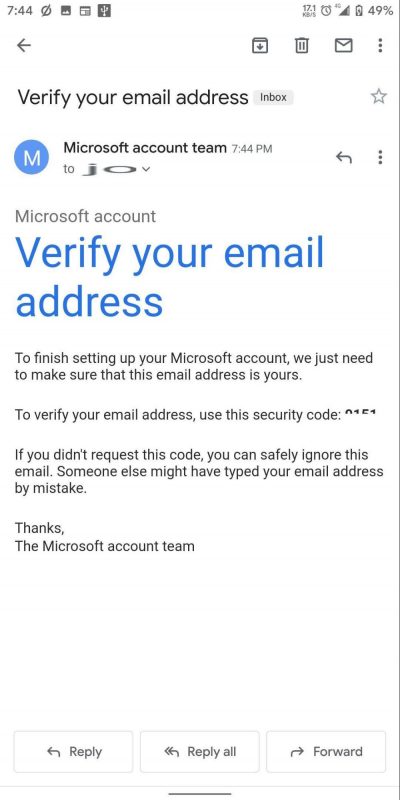Viewport: 400px width, 800px height.
Task: Click the Reply all button
Action: tap(200, 752)
